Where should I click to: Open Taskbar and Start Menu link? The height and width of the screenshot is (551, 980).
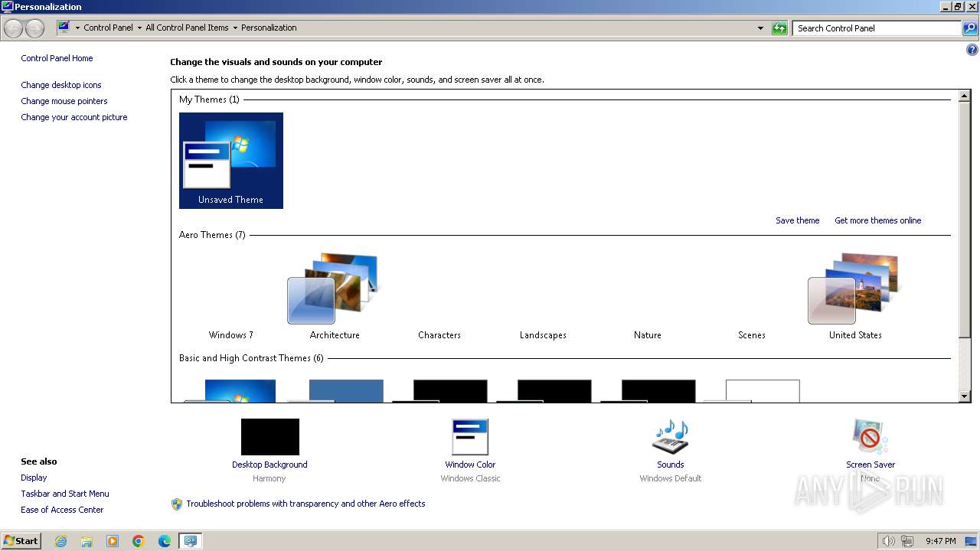pyautogui.click(x=65, y=494)
